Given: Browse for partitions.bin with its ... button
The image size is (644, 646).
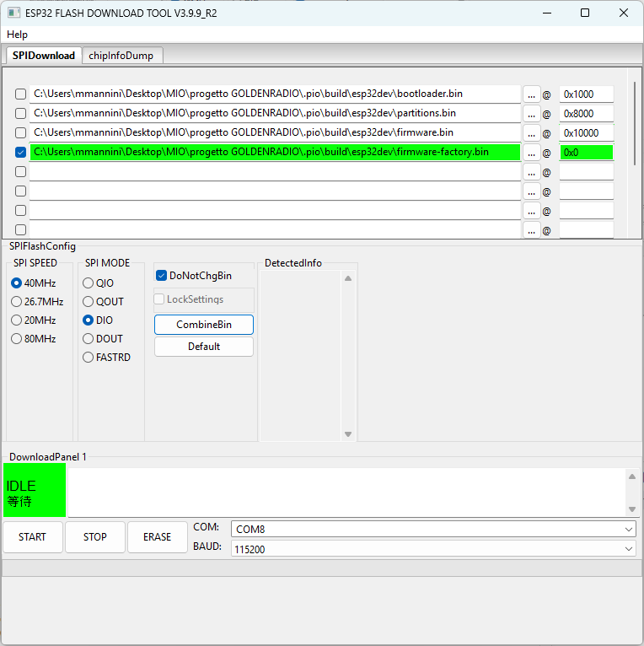Looking at the screenshot, I should point(532,114).
